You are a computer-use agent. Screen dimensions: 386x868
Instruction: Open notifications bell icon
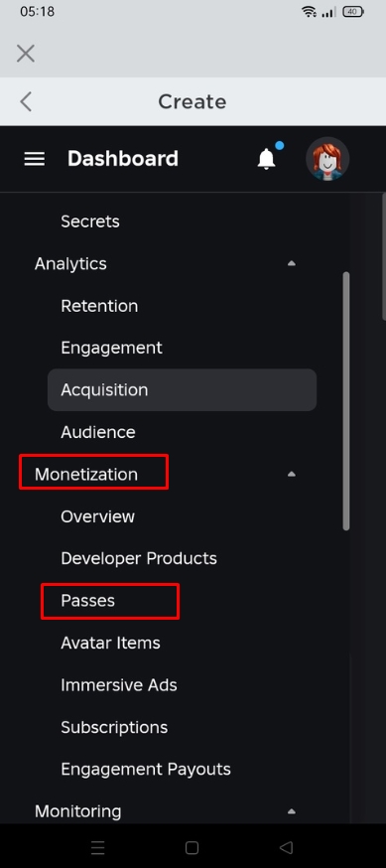click(x=267, y=159)
